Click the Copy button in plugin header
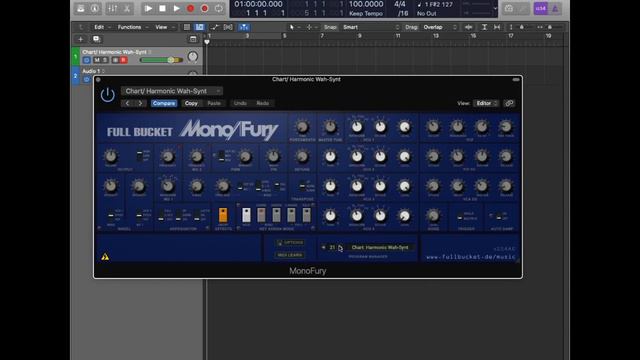 [x=191, y=103]
